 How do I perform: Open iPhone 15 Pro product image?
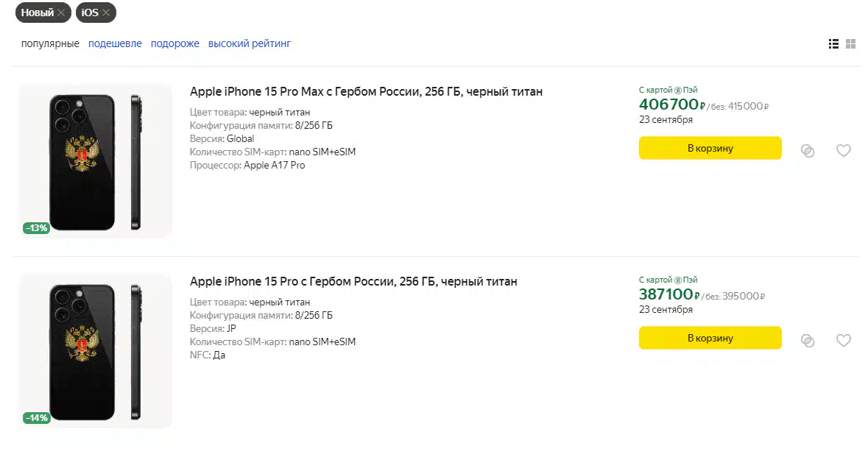[x=95, y=351]
